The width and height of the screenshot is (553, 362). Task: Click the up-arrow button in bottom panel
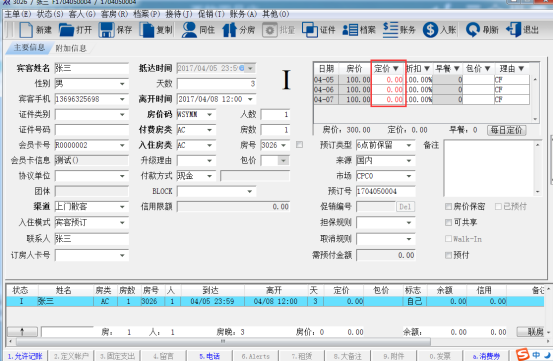[x=23, y=332]
